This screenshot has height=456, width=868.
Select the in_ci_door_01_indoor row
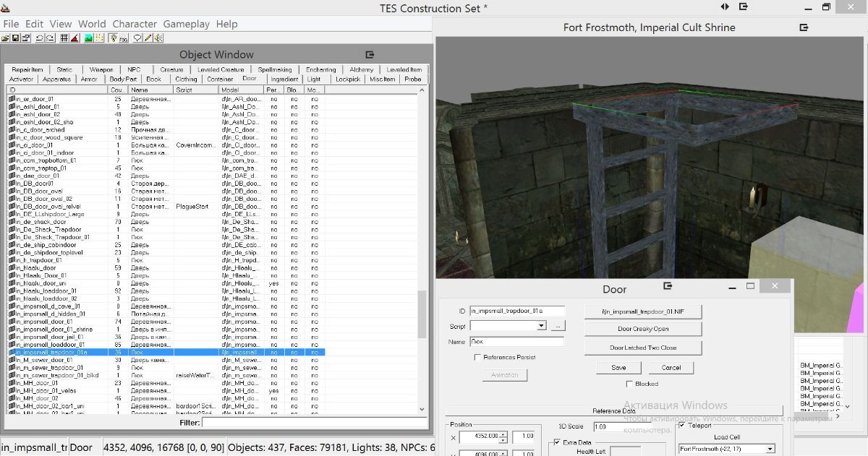point(166,152)
